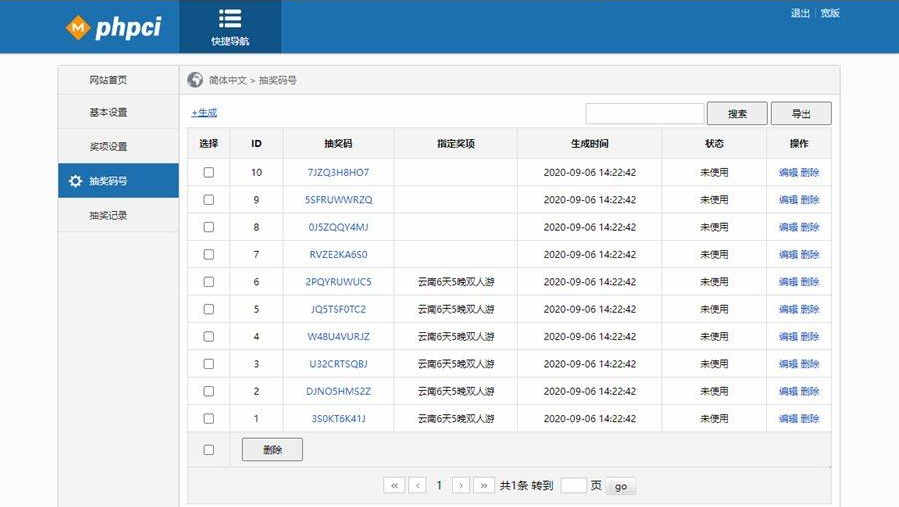The height and width of the screenshot is (507, 899).
Task: Tick the checkbox for row ID 4
Action: (209, 336)
